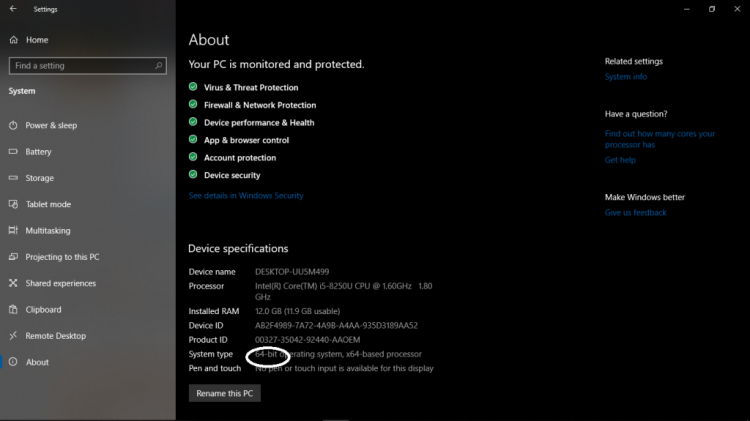
Task: Click App & browser control green checkmark
Action: coord(193,139)
